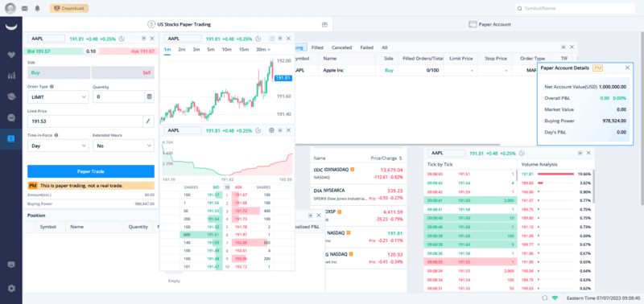Show Canceled orders tab
The height and width of the screenshot is (304, 644).
[x=341, y=47]
